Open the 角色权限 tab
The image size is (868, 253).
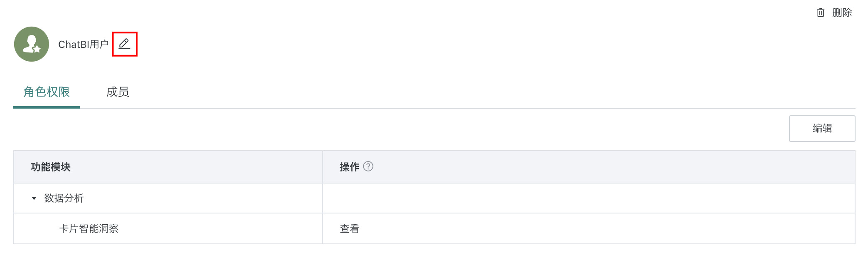pyautogui.click(x=47, y=92)
